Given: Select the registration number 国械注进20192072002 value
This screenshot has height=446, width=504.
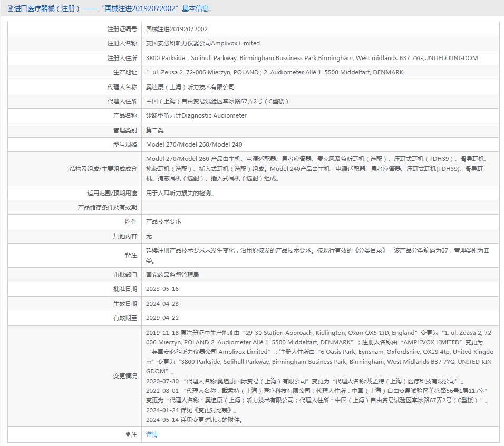Looking at the screenshot, I should pos(177,29).
